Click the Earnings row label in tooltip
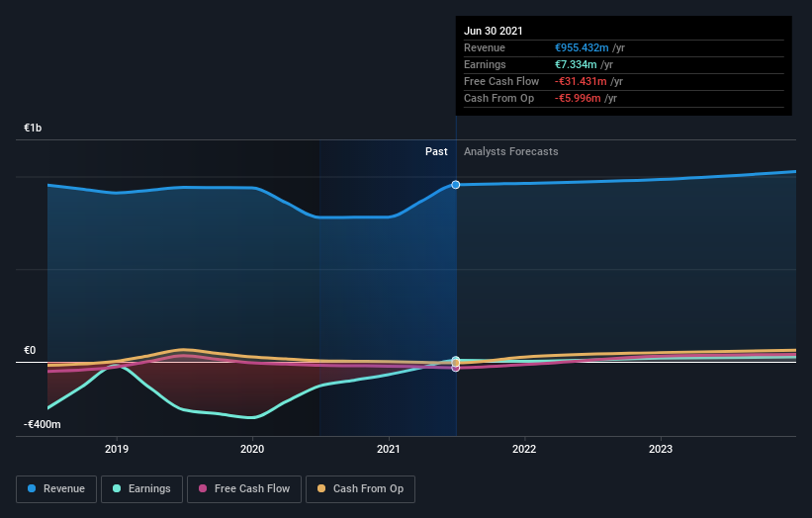The height and width of the screenshot is (518, 812). (x=485, y=64)
